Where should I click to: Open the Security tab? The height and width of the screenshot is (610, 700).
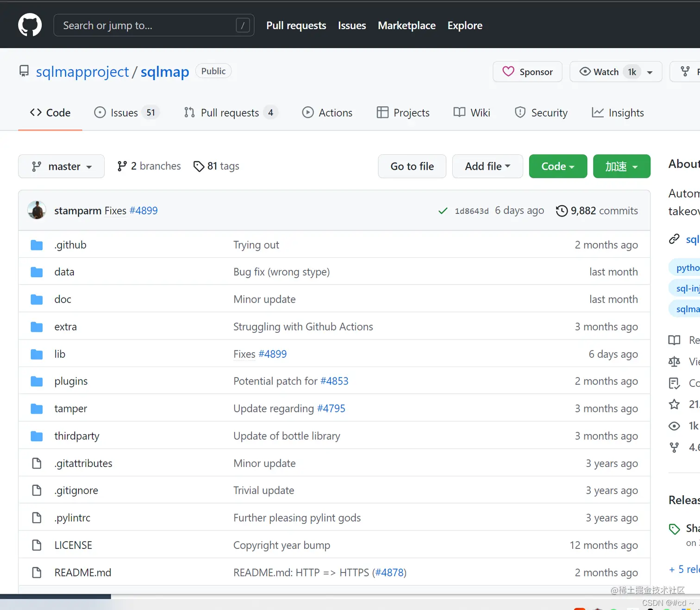click(541, 112)
